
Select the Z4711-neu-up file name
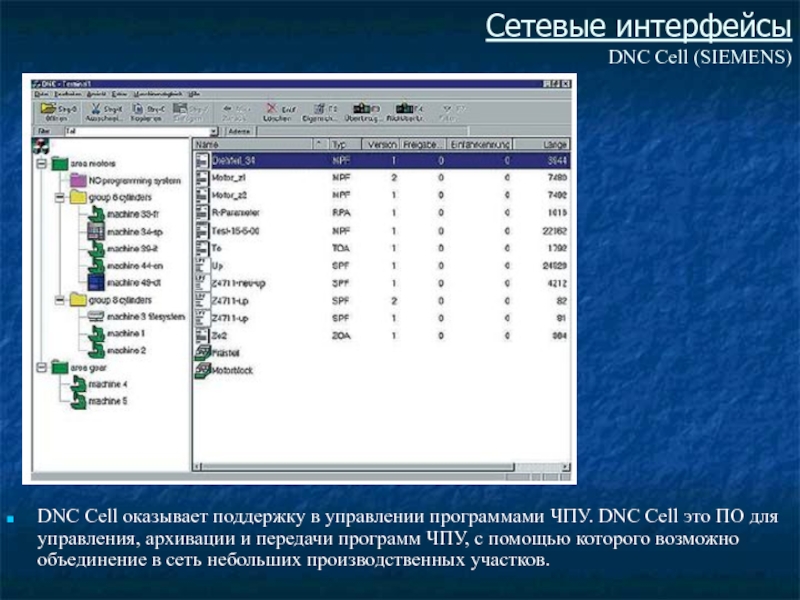[238, 283]
